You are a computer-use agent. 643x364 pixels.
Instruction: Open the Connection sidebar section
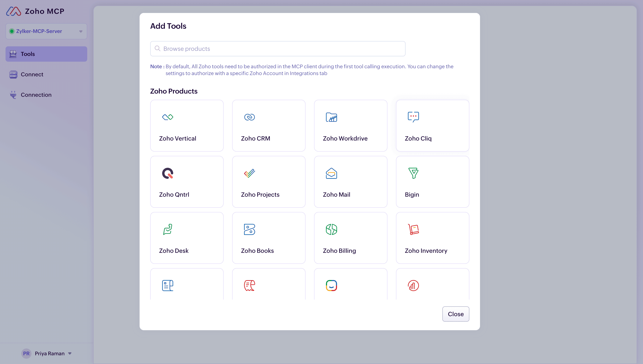click(x=36, y=95)
